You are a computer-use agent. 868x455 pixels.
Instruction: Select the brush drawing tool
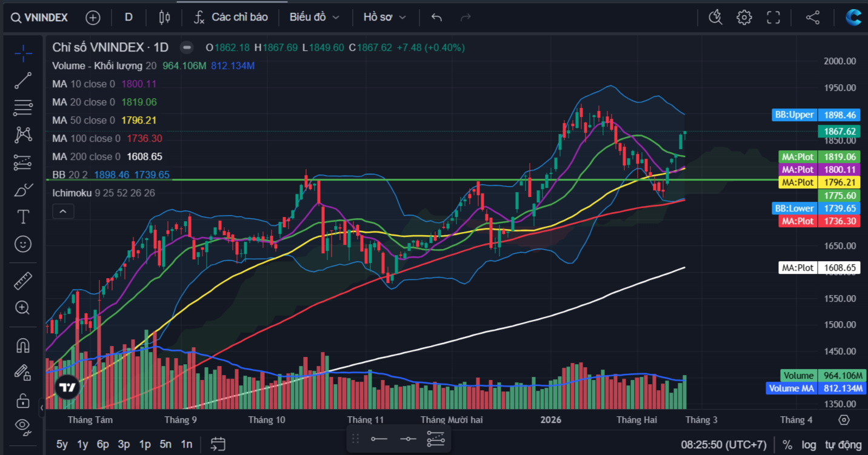pos(23,190)
